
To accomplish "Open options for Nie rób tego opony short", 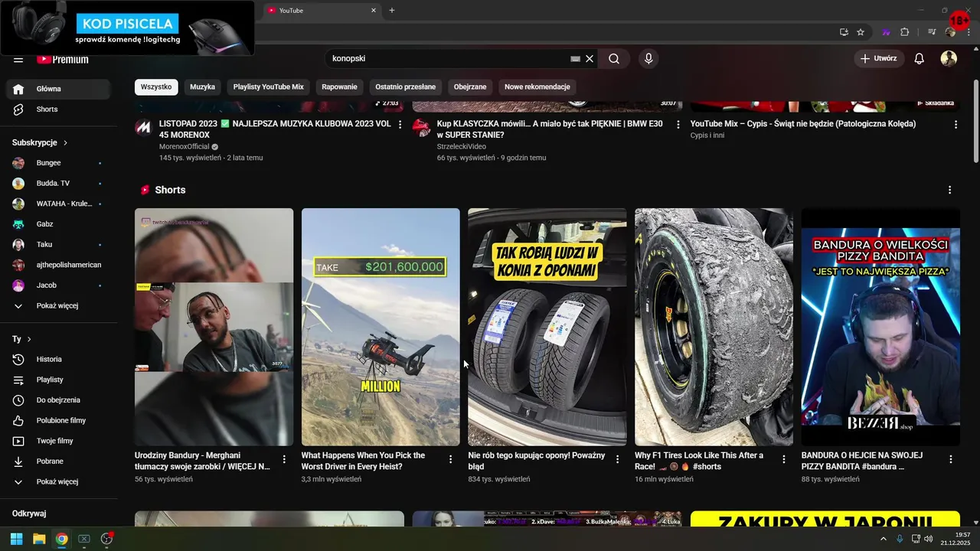I will [617, 459].
